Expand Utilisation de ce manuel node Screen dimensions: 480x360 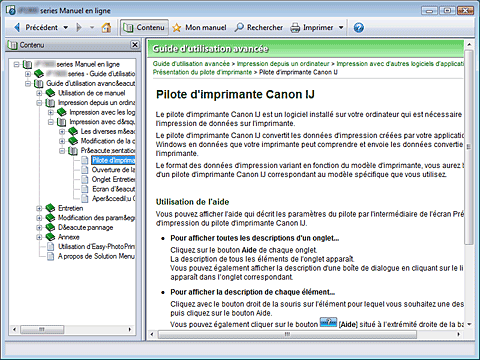click(x=39, y=93)
